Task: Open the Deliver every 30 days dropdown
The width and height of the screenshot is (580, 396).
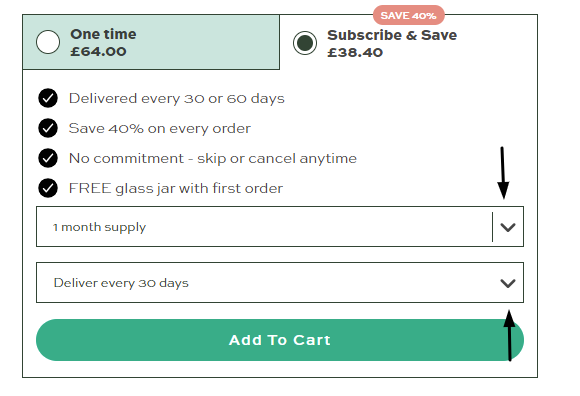Action: click(280, 282)
